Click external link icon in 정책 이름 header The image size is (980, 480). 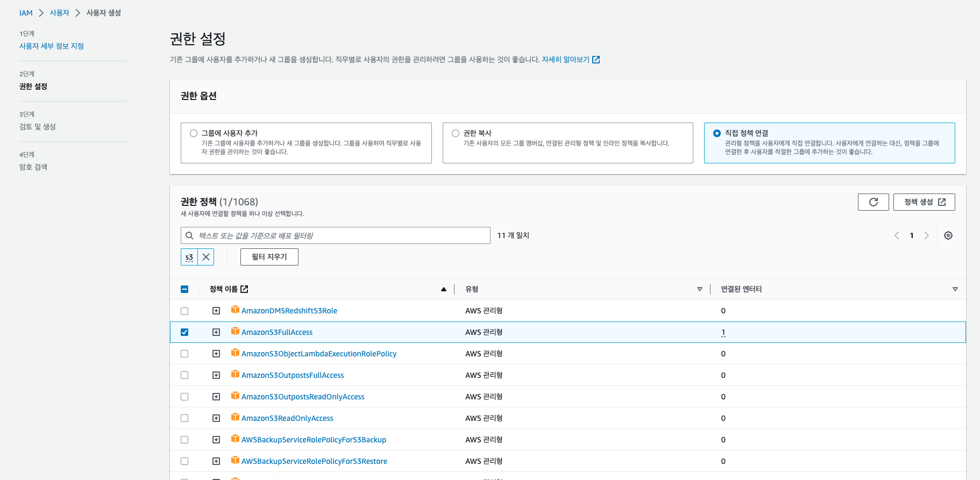244,289
